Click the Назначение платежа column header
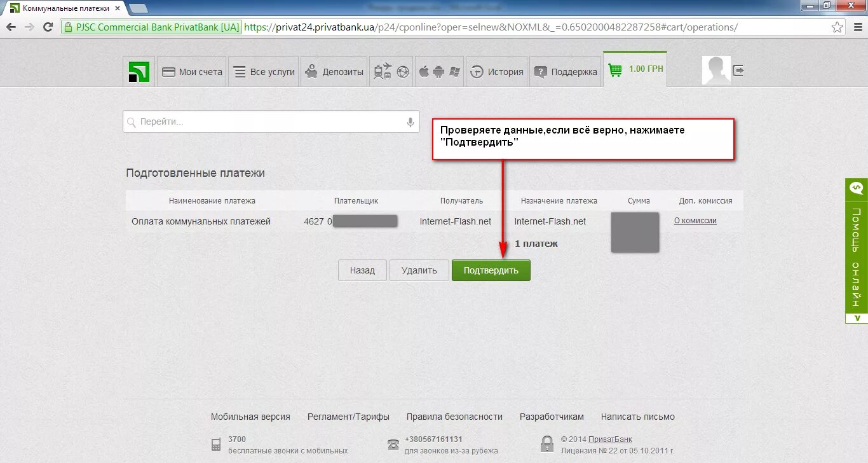Screen dimensions: 868x463 (559, 200)
